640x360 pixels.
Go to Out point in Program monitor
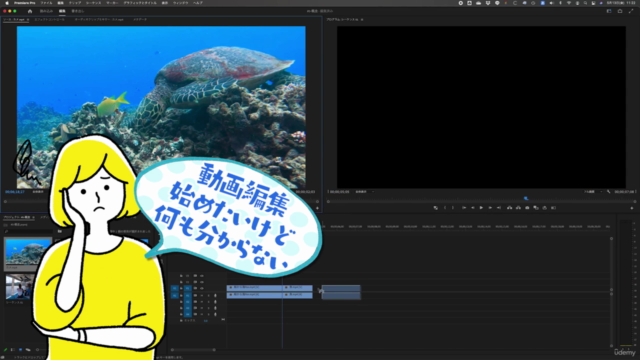499,208
